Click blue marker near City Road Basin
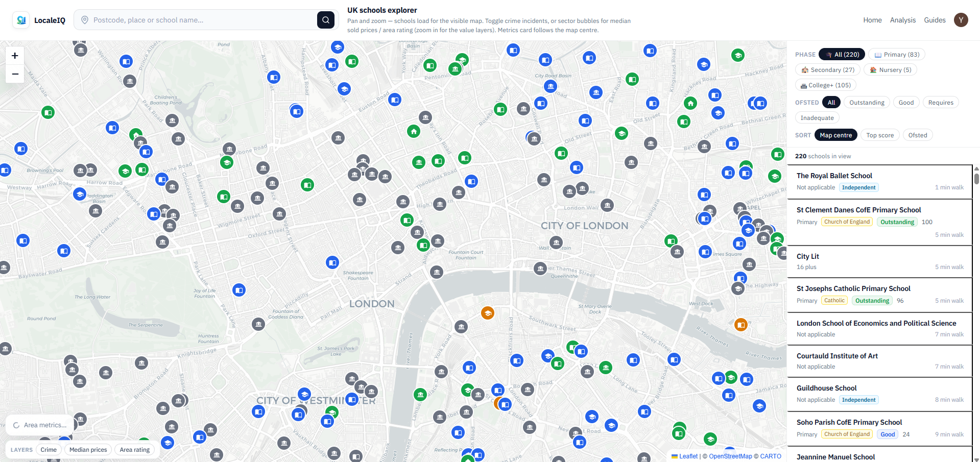This screenshot has width=980, height=462. (551, 87)
